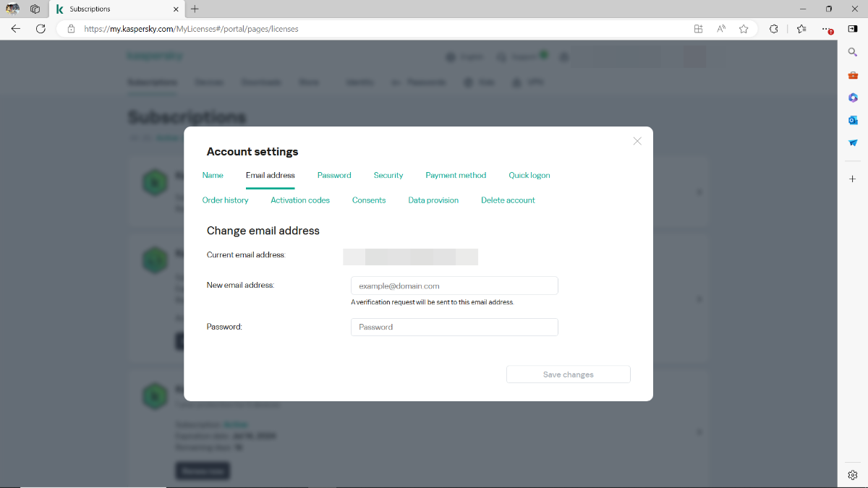Switch to the Password tab

[x=334, y=175]
